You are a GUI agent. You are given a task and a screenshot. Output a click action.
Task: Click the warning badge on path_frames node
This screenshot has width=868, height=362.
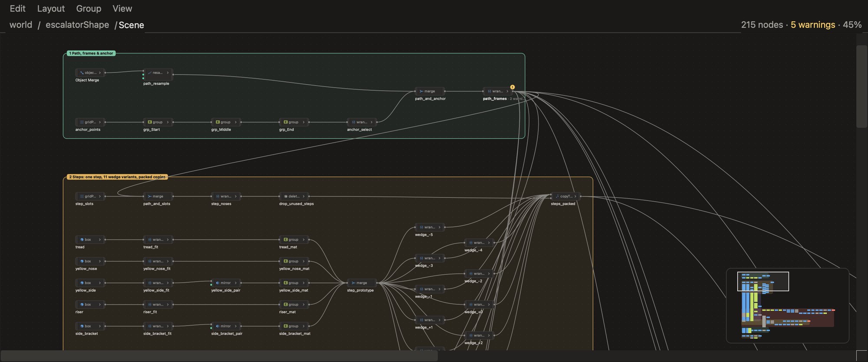coord(513,87)
